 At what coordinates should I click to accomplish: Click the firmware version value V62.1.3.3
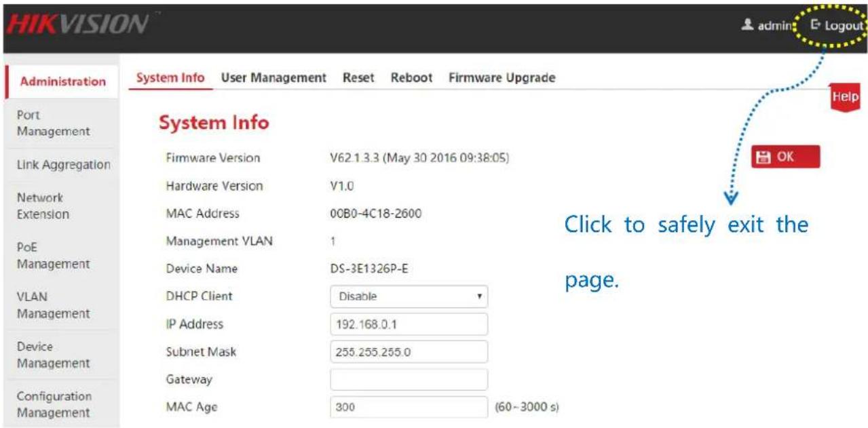(x=419, y=158)
